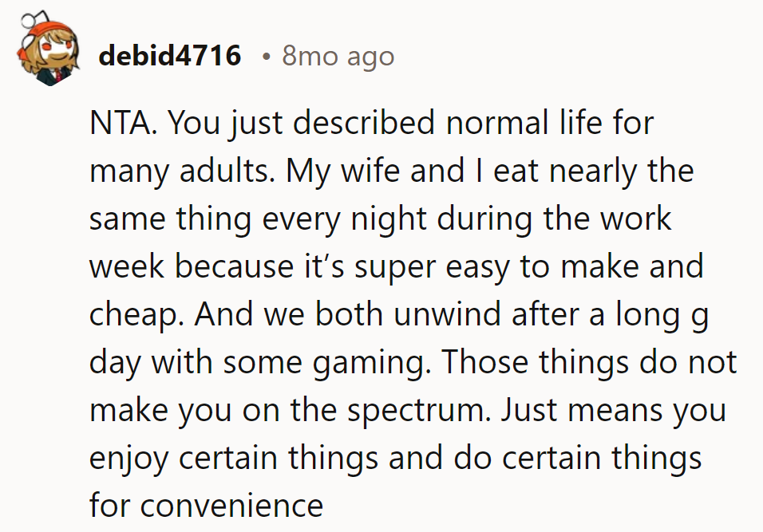Click the word 'enjoy' in the comment
The height and width of the screenshot is (532, 763).
(x=129, y=459)
